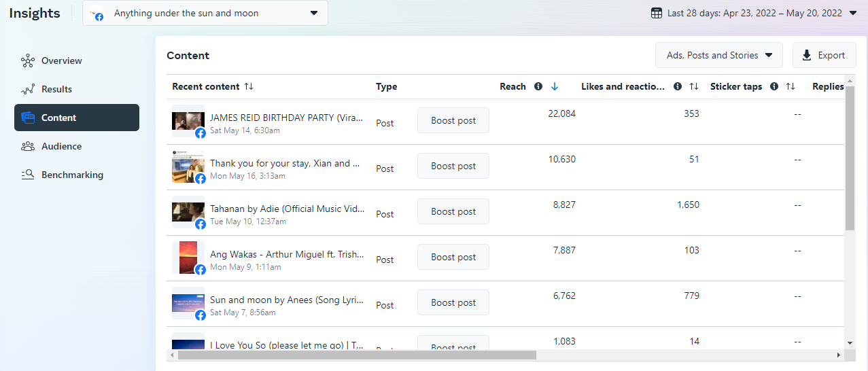Sort by Likes and reactions arrows

click(694, 86)
